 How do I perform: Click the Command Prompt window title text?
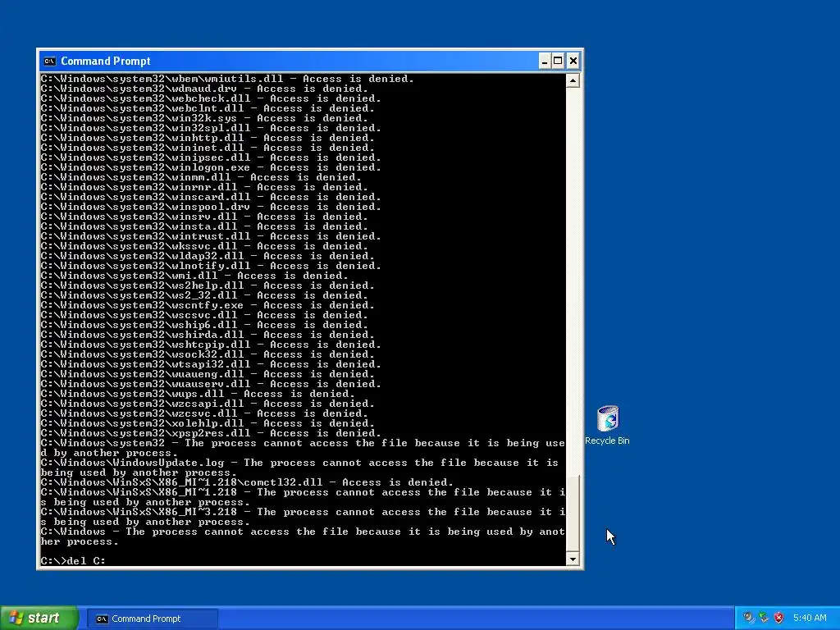tap(106, 61)
